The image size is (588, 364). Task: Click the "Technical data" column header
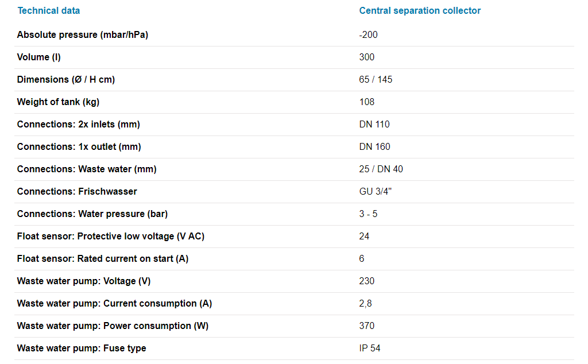[x=49, y=10]
